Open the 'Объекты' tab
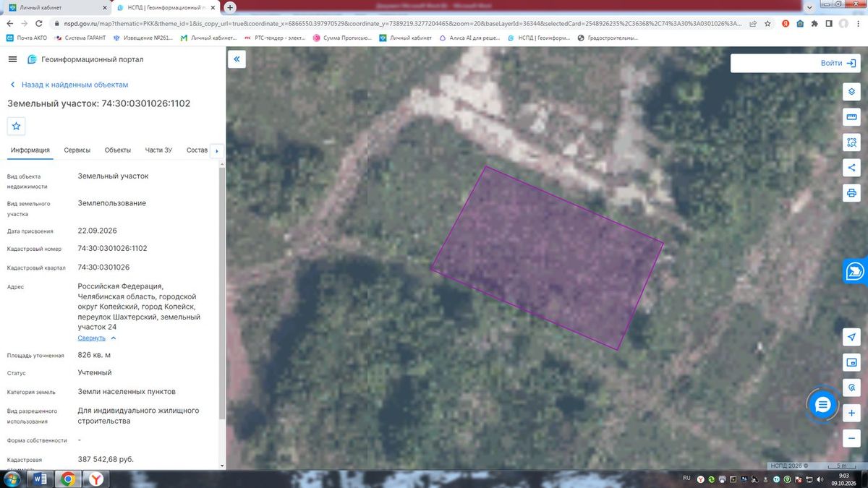 click(x=118, y=150)
